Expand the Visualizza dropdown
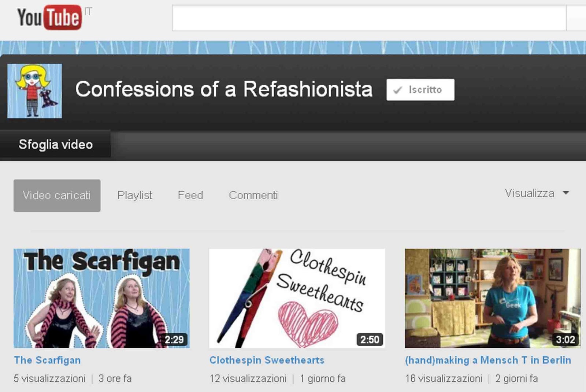Screen dimensions: 586x392 click(x=537, y=193)
